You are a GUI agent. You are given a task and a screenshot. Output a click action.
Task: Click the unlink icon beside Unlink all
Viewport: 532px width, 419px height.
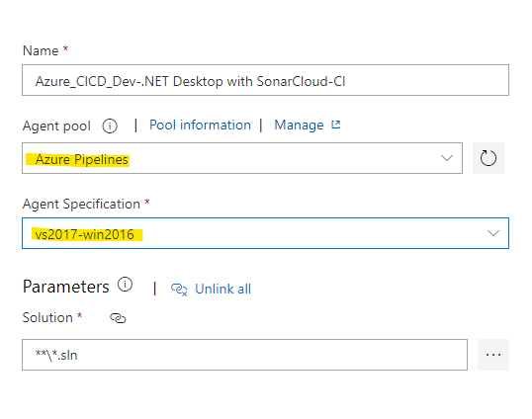point(179,290)
